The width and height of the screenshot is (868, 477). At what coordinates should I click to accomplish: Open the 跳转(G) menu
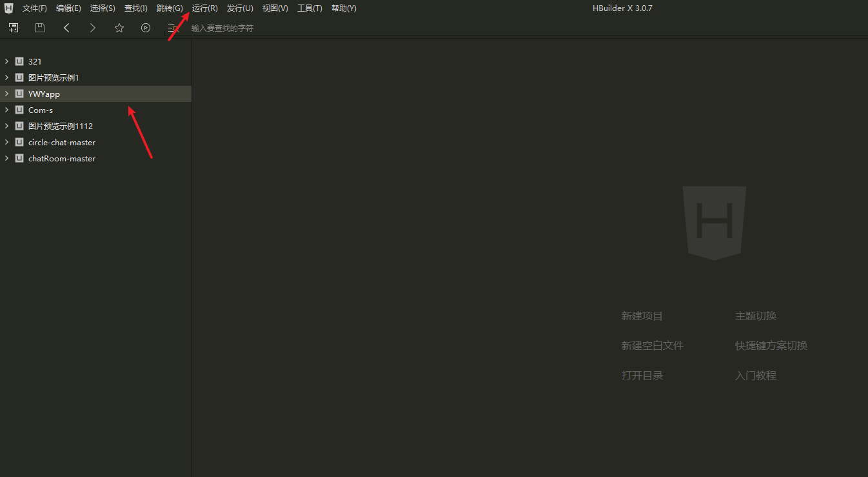point(170,8)
